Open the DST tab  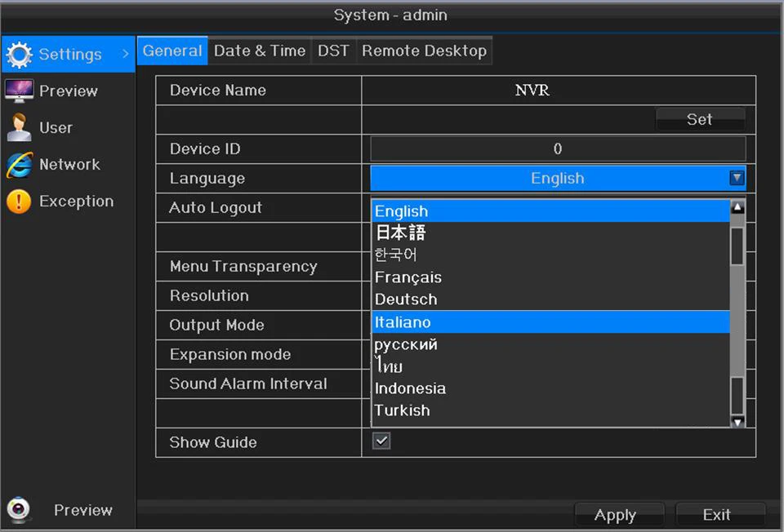pyautogui.click(x=333, y=51)
